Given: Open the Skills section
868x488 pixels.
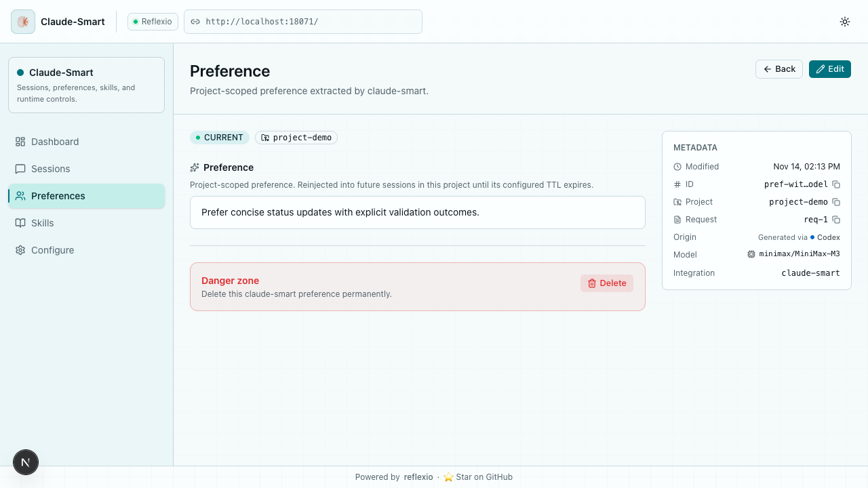Looking at the screenshot, I should point(87,223).
